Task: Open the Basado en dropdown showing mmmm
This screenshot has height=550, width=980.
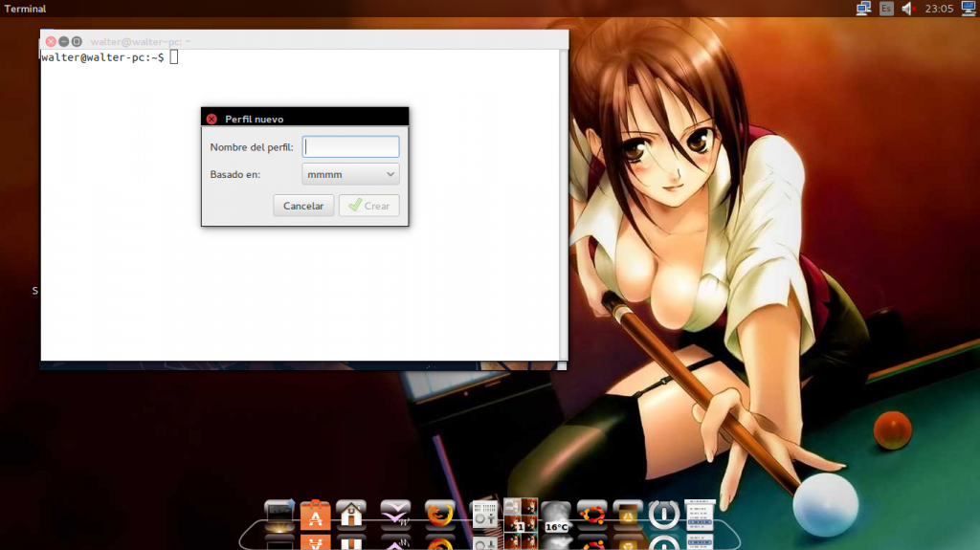Action: point(350,174)
